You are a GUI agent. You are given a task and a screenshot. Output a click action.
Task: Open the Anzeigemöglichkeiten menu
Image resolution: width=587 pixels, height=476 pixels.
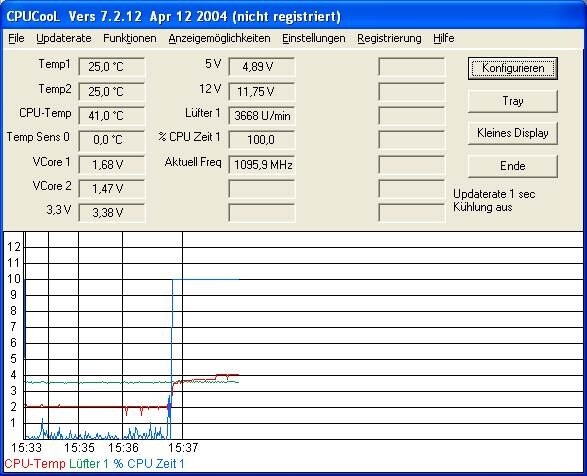click(219, 38)
